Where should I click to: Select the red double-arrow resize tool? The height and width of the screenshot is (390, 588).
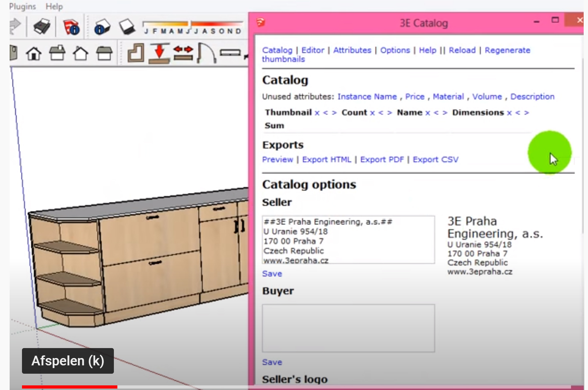(183, 53)
